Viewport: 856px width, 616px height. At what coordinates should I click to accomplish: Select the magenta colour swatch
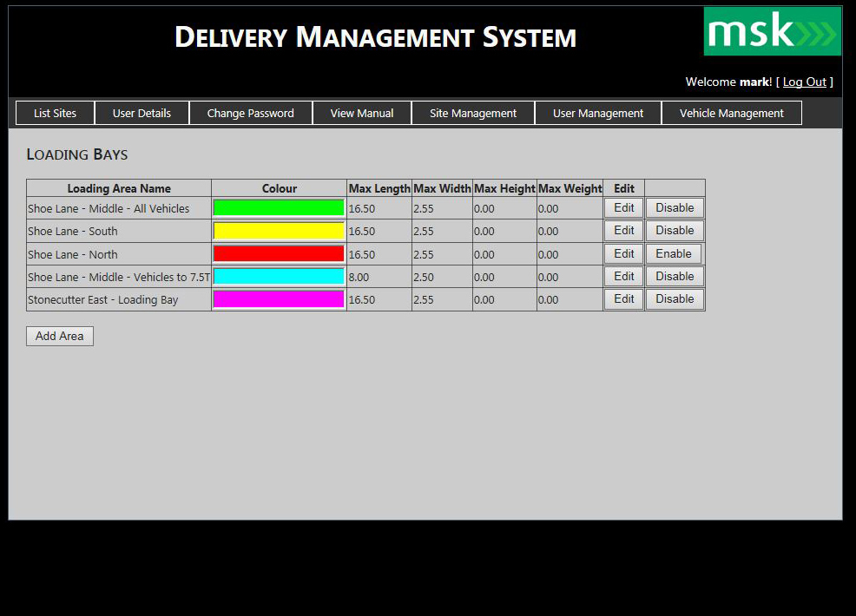(279, 299)
